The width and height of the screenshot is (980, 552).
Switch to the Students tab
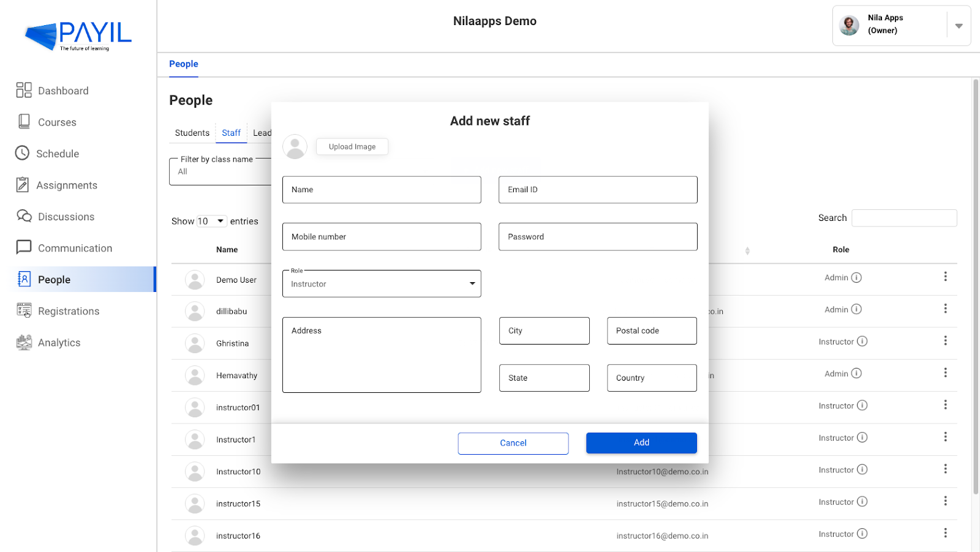pos(192,133)
